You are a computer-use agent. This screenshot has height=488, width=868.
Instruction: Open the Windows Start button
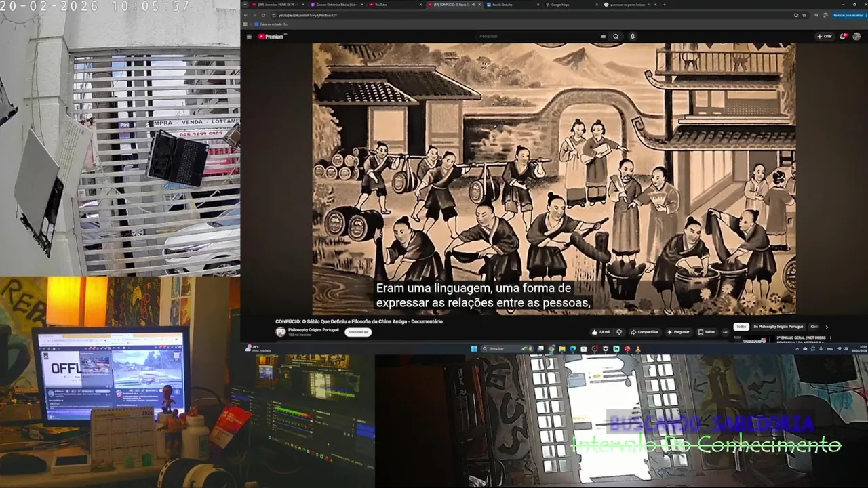[474, 349]
